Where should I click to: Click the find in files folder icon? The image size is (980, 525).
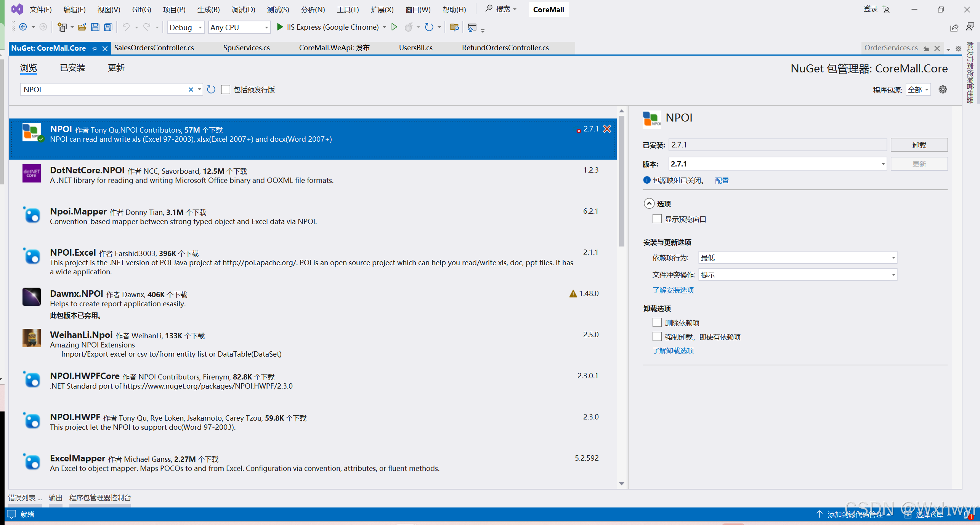point(454,27)
